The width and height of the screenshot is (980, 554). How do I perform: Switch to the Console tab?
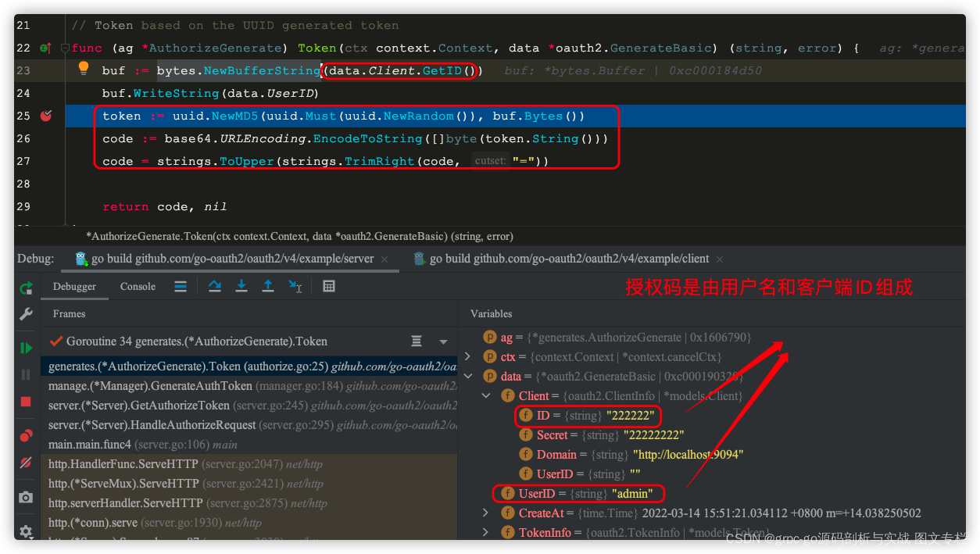coord(138,287)
